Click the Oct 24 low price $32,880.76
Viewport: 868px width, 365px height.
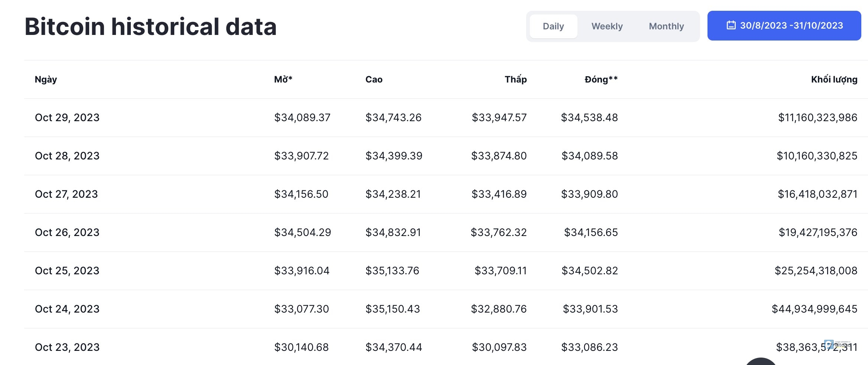[499, 309]
